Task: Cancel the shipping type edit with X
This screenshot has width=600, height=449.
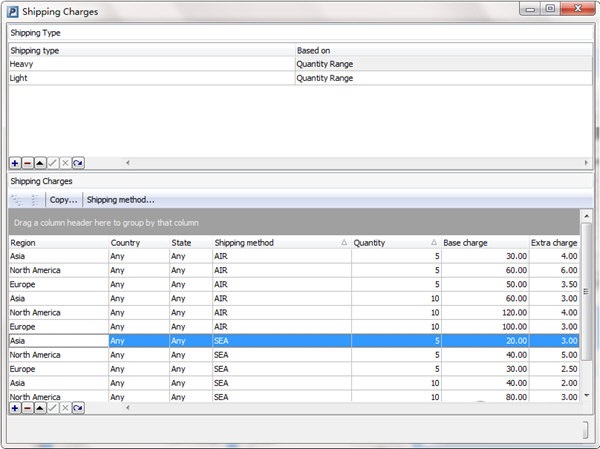Action: (65, 163)
